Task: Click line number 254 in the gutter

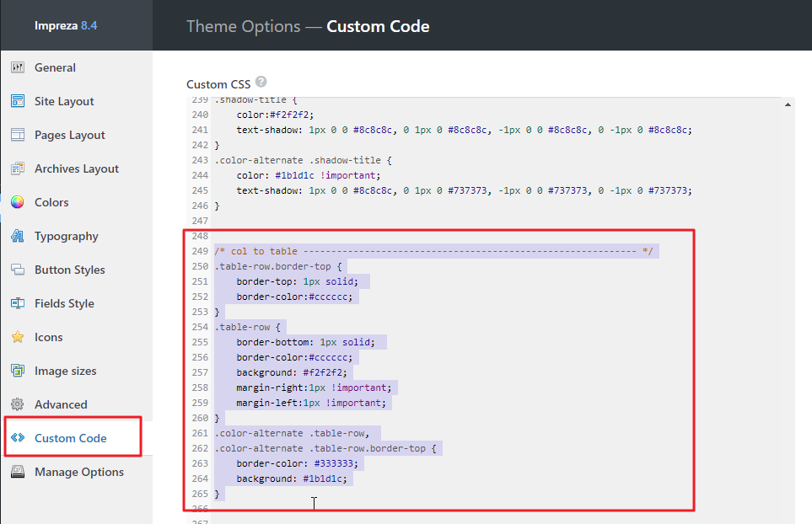Action: (x=200, y=327)
